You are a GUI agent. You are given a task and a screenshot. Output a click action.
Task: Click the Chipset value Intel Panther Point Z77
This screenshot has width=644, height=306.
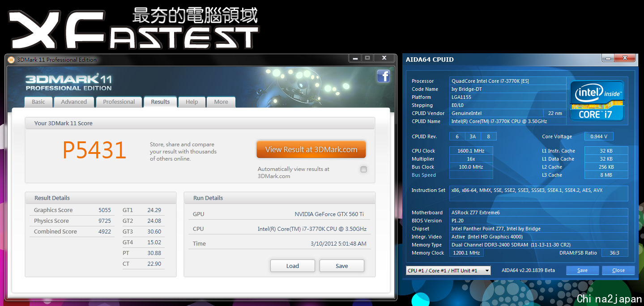[539, 229]
